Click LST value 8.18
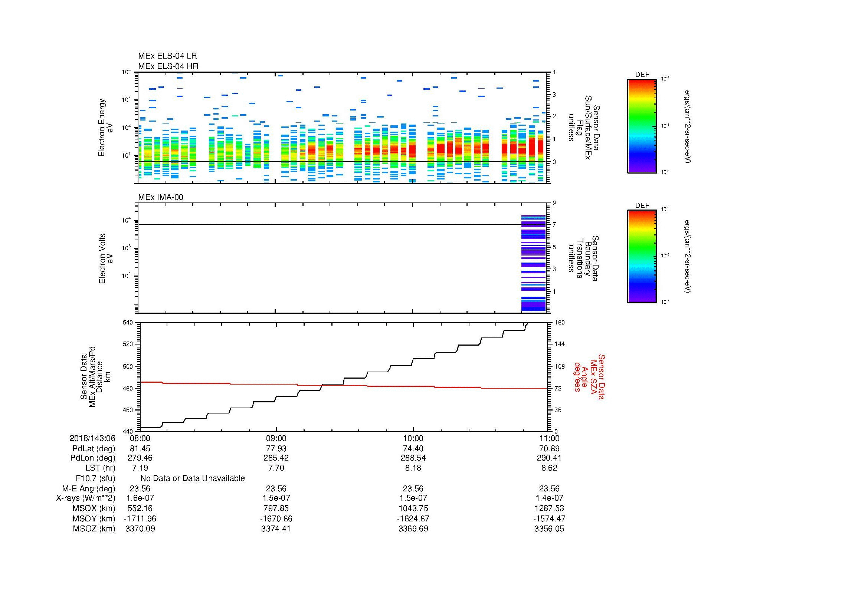Image resolution: width=868 pixels, height=613 pixels. [x=413, y=468]
